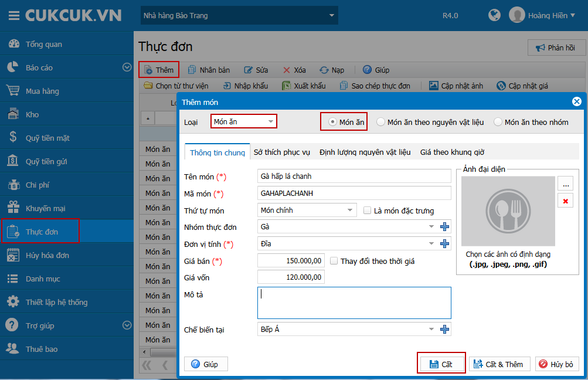Open restaurant selector Nhà hàng Bảo Trang
The width and height of the screenshot is (588, 380).
239,15
